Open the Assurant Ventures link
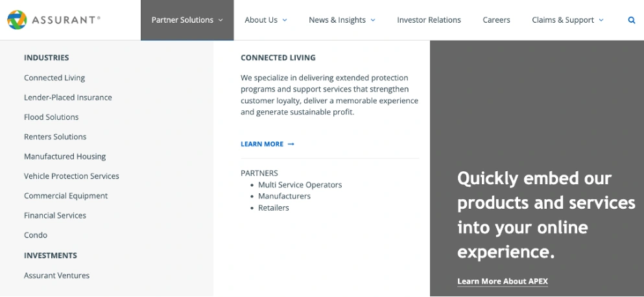The height and width of the screenshot is (297, 644). click(x=56, y=276)
